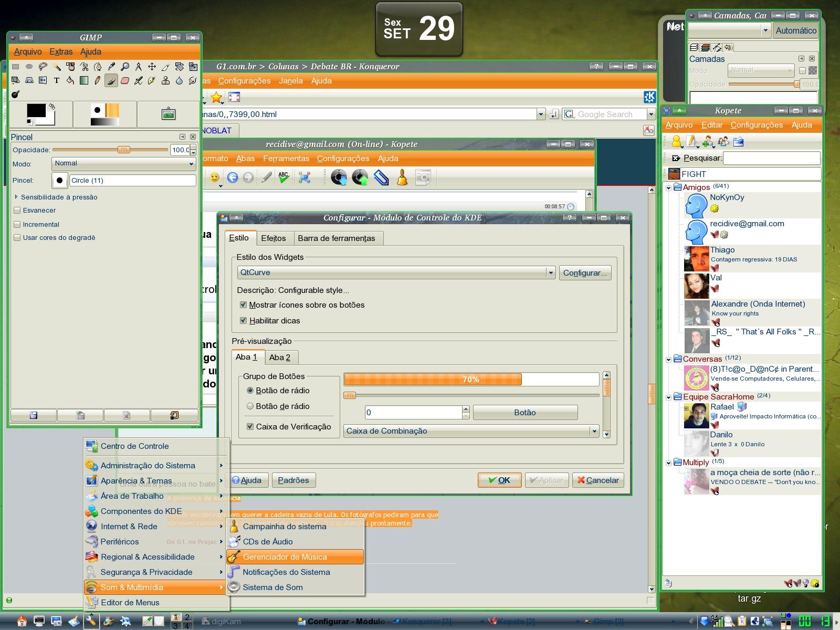Click the Padrões button
Screen dimensions: 840x630
coord(293,480)
